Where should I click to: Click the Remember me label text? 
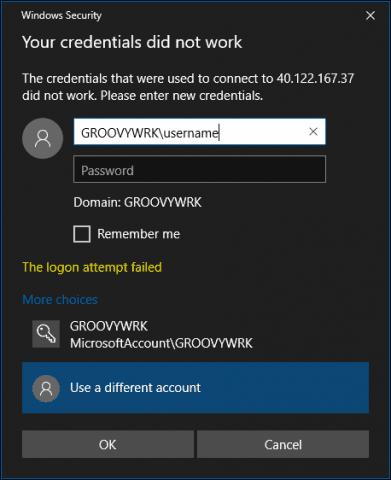(139, 234)
